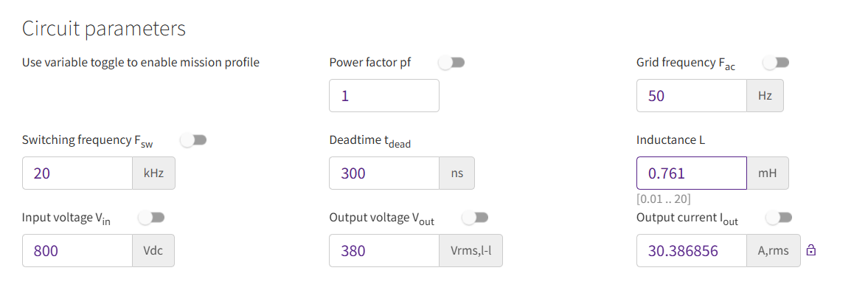Focus the Deadtime field showing 300
The height and width of the screenshot is (293, 868).
click(384, 173)
